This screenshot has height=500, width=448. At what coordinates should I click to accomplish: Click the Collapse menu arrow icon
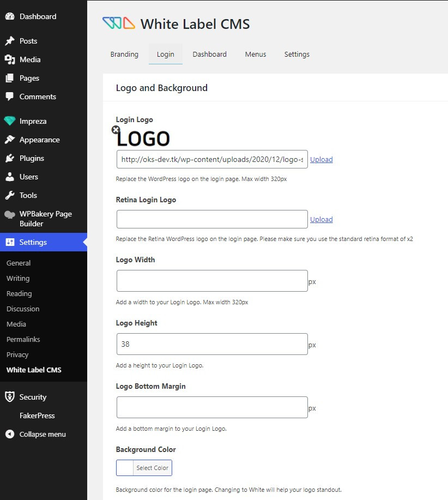[10, 434]
